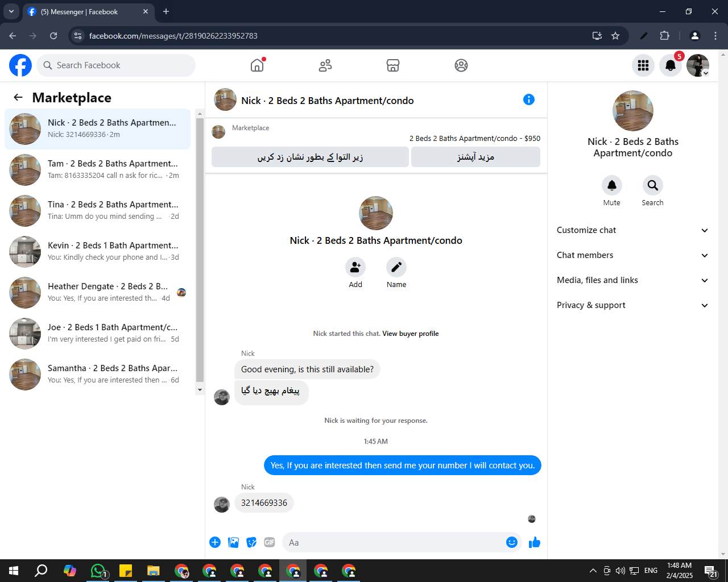
Task: Reload the page with browser refresh
Action: tap(53, 36)
